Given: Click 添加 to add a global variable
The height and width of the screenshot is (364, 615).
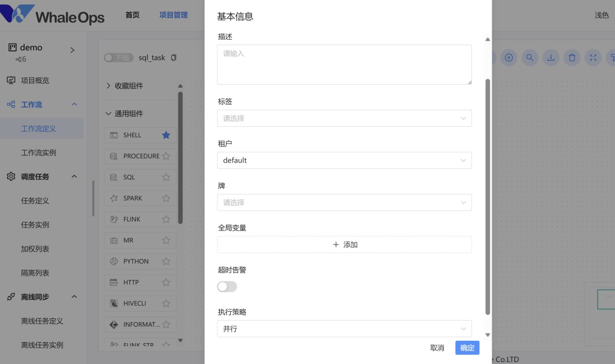Looking at the screenshot, I should click(344, 244).
